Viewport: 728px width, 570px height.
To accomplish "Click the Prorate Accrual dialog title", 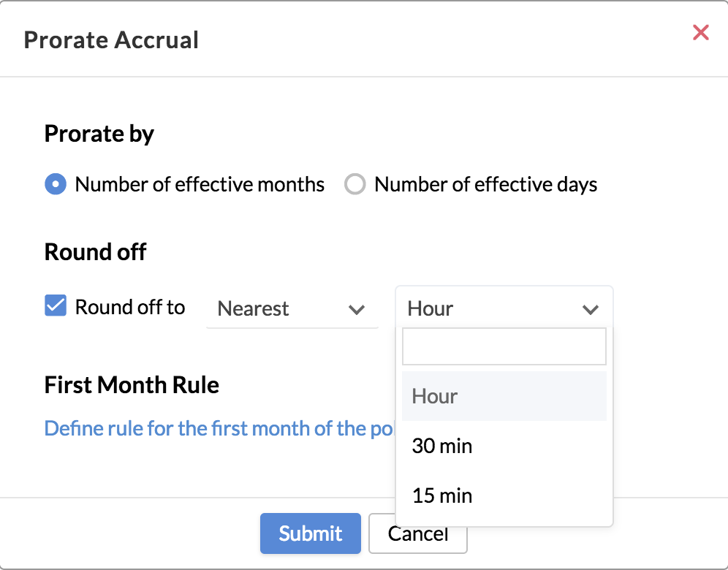I will click(x=111, y=39).
